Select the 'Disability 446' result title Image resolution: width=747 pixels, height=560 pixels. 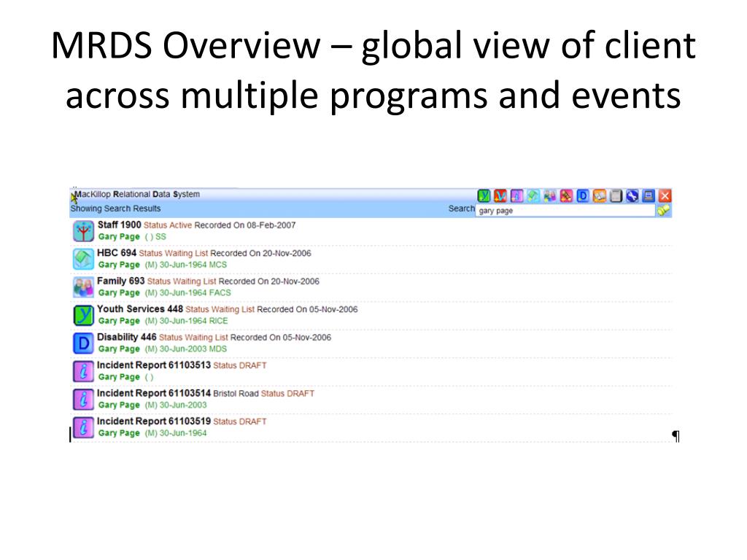tap(127, 337)
